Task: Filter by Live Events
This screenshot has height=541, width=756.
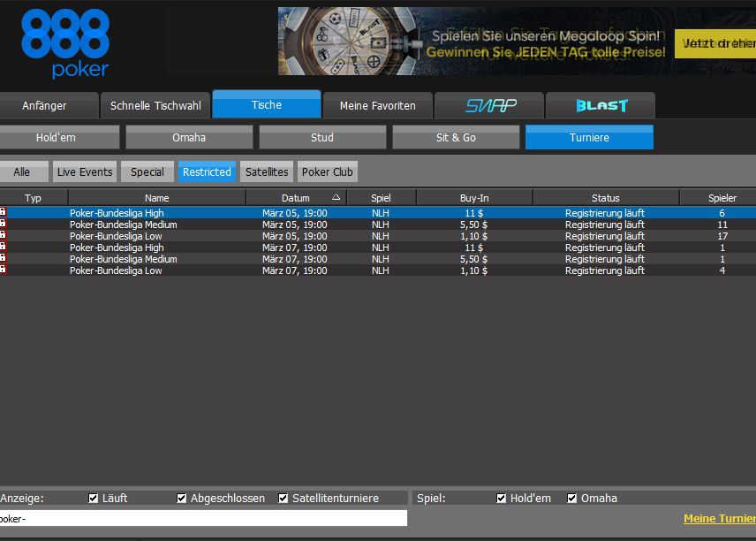Action: (x=85, y=171)
